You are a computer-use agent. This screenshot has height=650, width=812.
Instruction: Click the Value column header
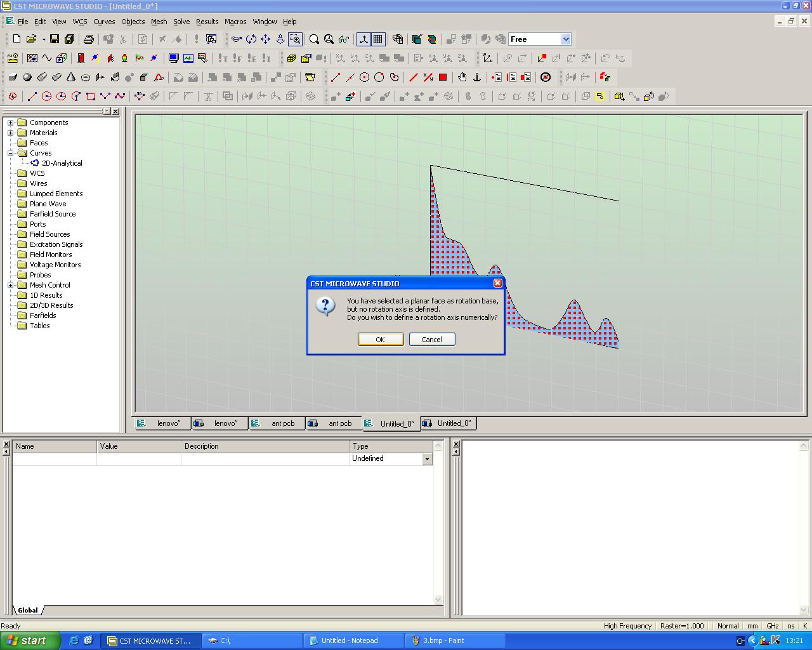point(139,446)
